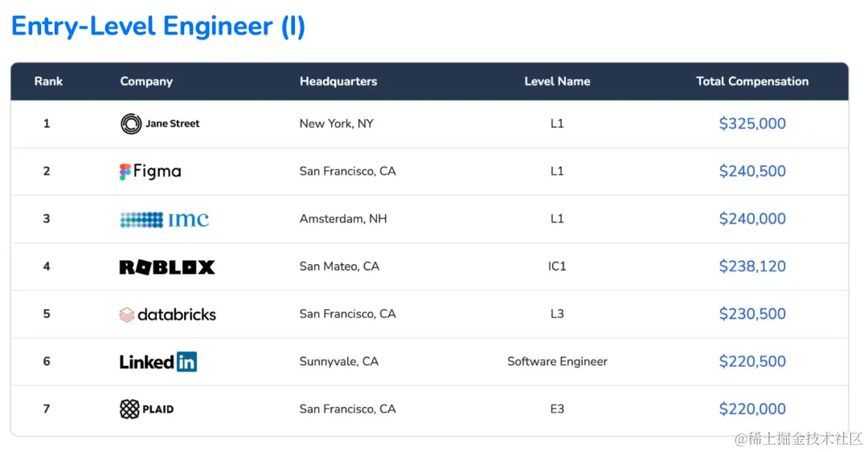
Task: Click the Databricks stacked-layers logo
Action: (127, 315)
